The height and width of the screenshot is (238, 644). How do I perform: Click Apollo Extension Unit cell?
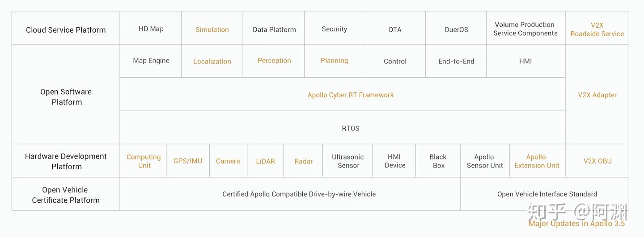coord(537,161)
